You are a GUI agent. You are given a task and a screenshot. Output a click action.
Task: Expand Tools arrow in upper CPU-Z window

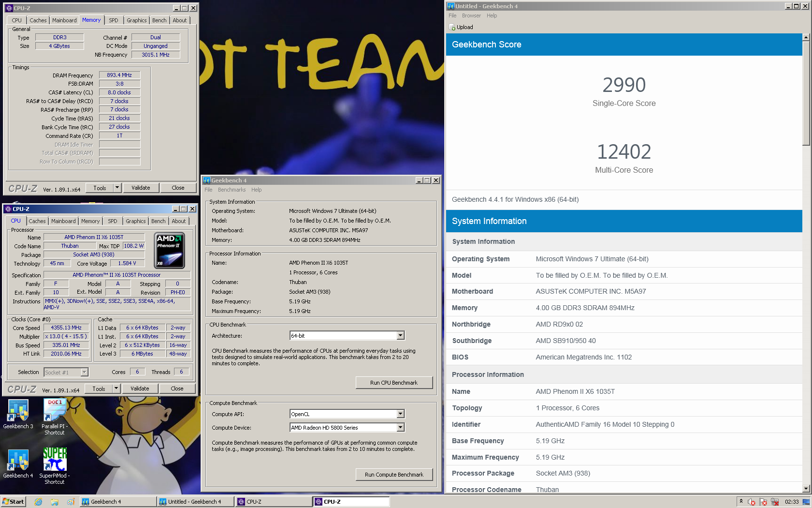point(117,188)
